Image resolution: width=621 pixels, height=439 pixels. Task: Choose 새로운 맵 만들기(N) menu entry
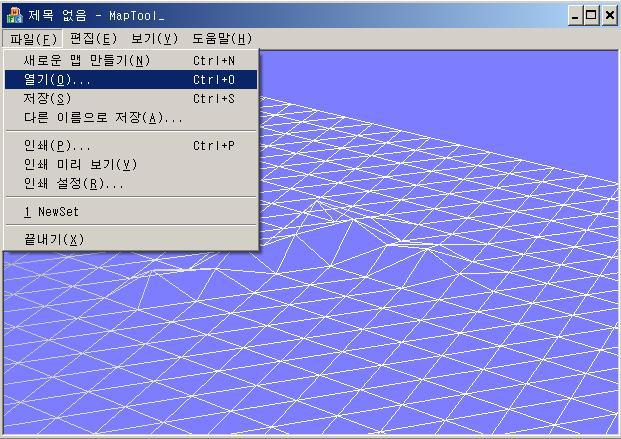click(x=131, y=61)
